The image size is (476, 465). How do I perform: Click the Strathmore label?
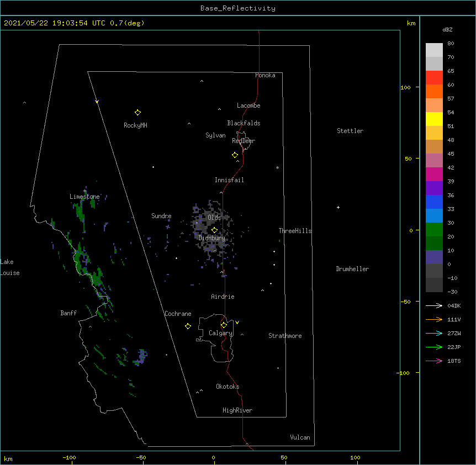click(285, 336)
